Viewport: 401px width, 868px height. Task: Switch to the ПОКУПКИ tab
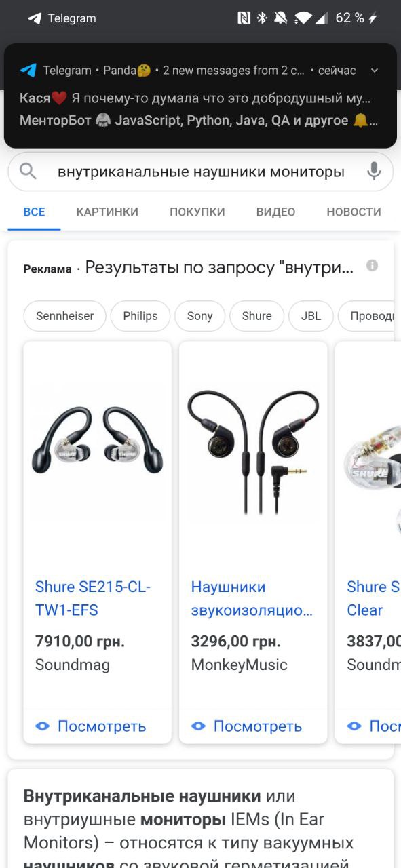pos(197,212)
